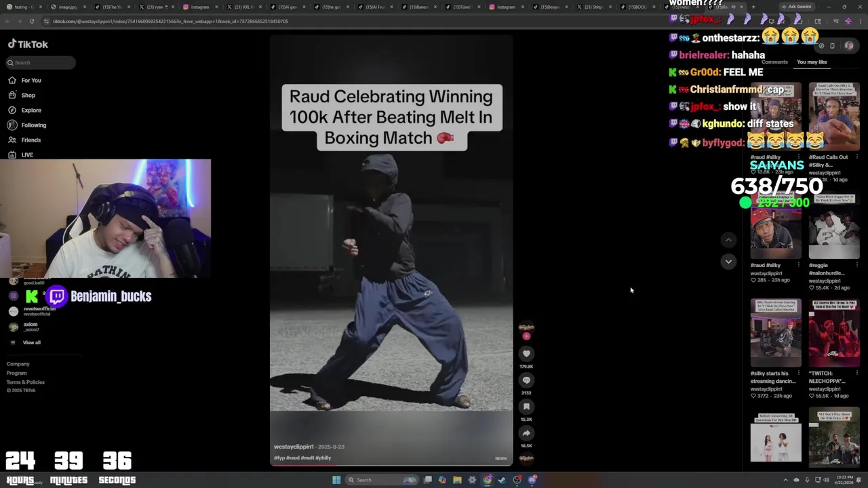
Task: Click the taskbar Search box
Action: coord(382,480)
